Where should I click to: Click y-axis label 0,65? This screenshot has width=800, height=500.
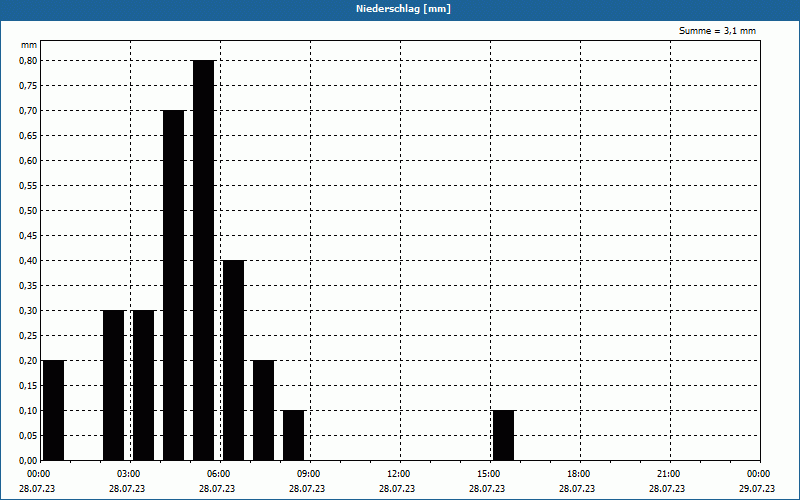pyautogui.click(x=28, y=136)
